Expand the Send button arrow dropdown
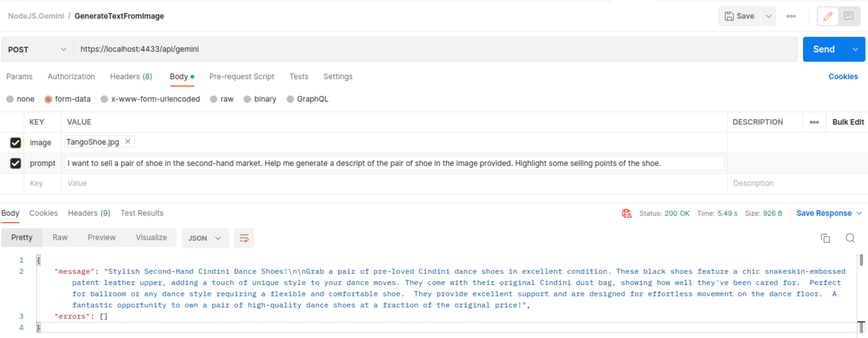This screenshot has height=338, width=868. point(855,50)
